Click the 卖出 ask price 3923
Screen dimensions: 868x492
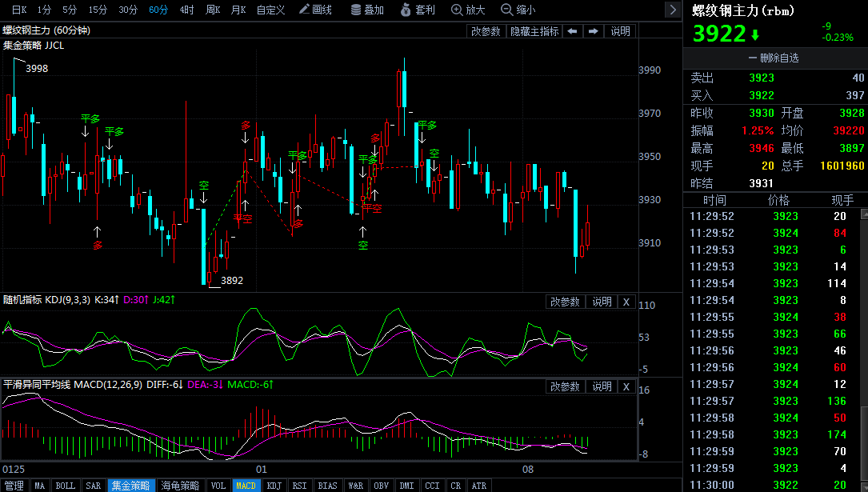pos(763,78)
